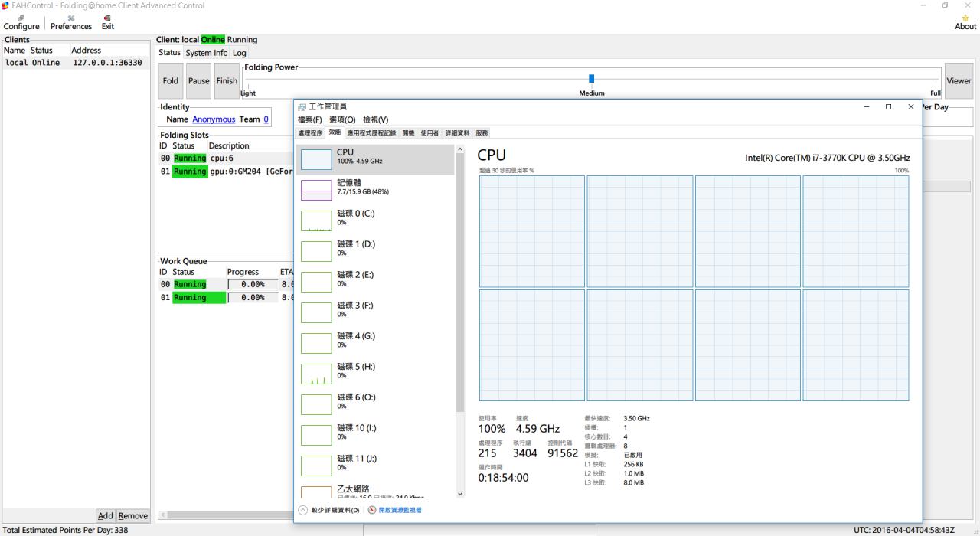Select 磁碟 5 (H:) performance item
This screenshot has width=980, height=536.
tap(375, 374)
